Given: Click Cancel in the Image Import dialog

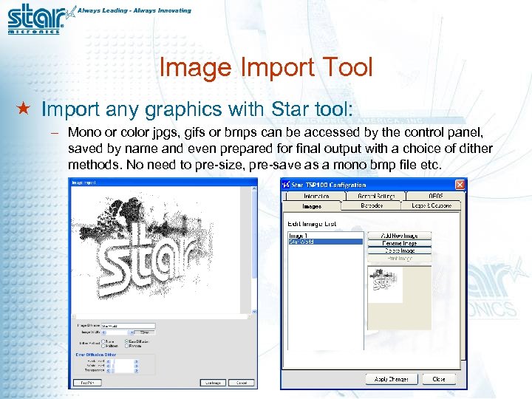Looking at the screenshot, I should tap(241, 383).
